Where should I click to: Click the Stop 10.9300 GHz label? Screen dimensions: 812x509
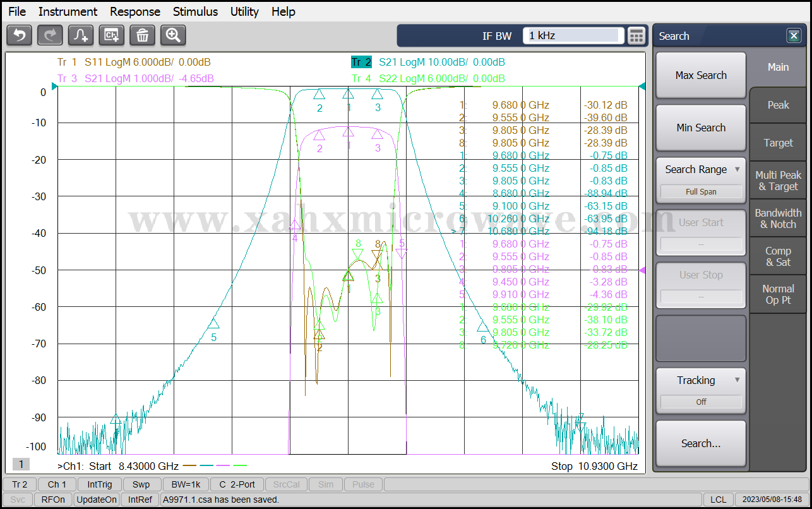[594, 466]
